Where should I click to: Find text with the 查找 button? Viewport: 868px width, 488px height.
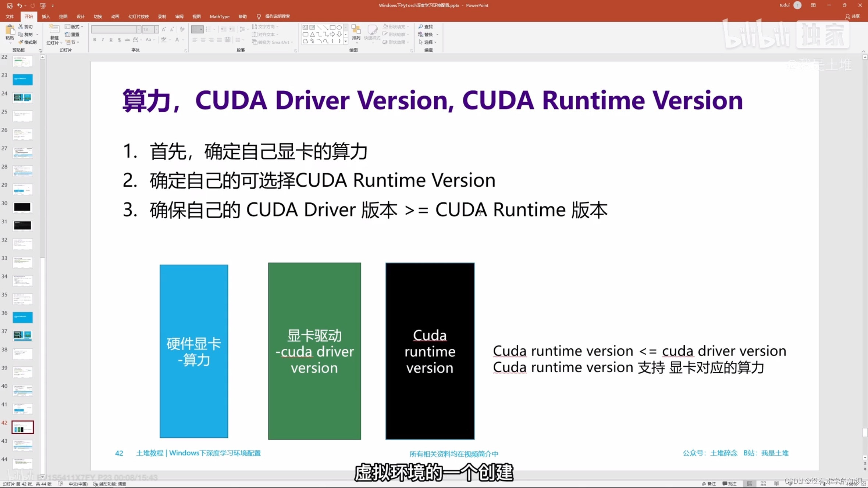click(x=426, y=27)
